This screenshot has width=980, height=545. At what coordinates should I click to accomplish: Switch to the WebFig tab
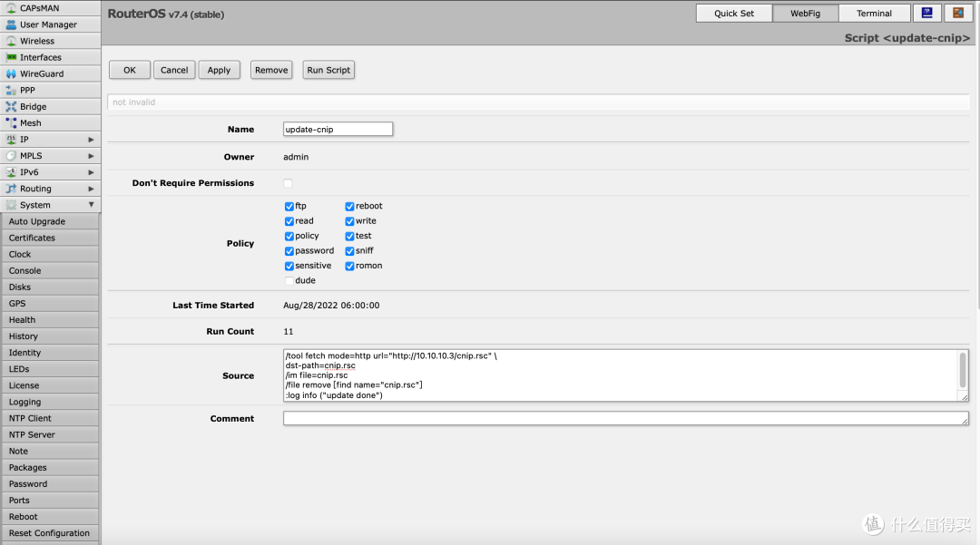pyautogui.click(x=805, y=13)
